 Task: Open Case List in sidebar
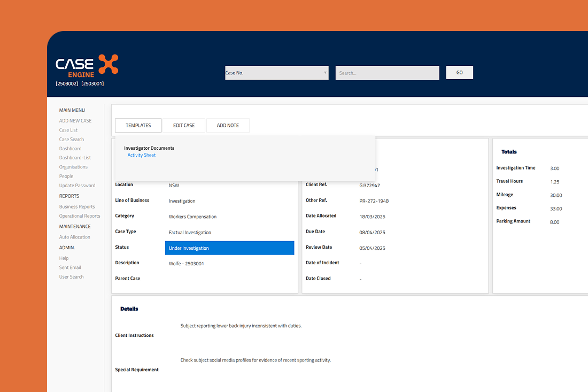pos(68,130)
